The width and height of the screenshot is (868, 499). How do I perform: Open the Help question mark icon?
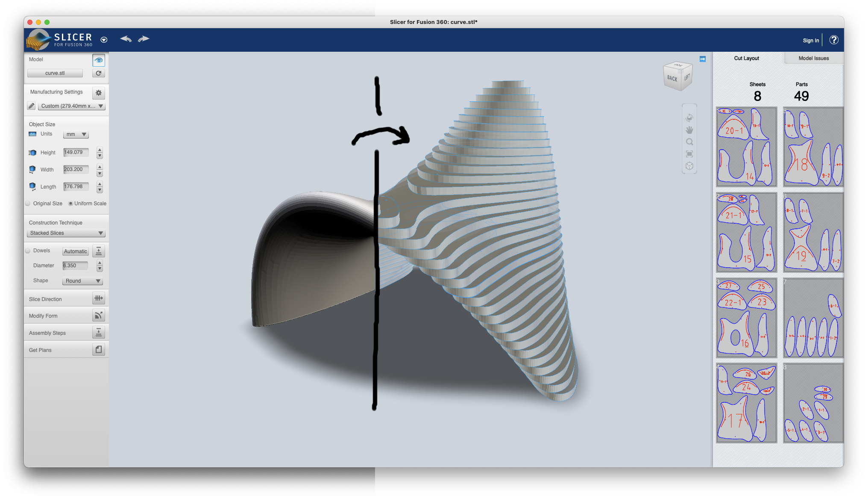(x=833, y=40)
